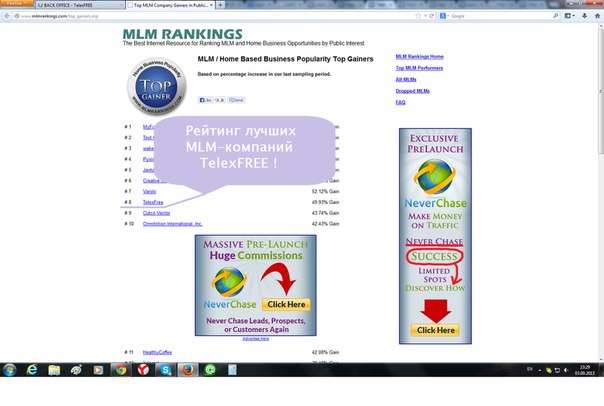
Task: Click the 42.43% Gain value for Omnitrition
Action: click(x=325, y=224)
